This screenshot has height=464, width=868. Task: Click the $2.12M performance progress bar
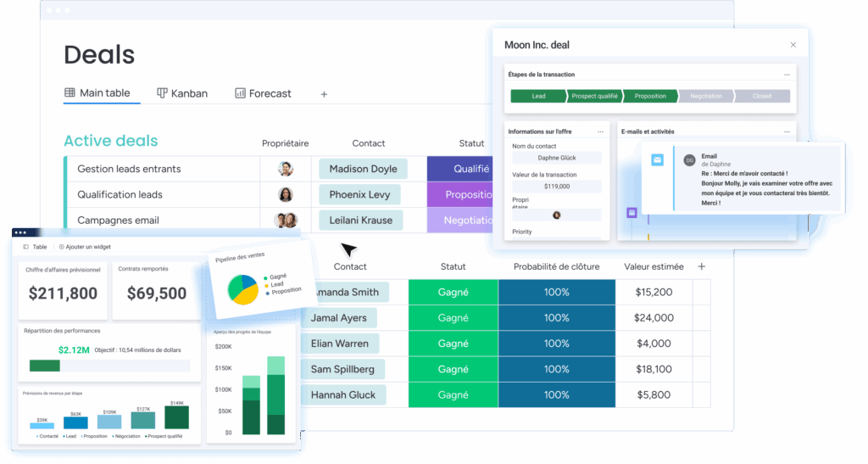click(x=109, y=366)
